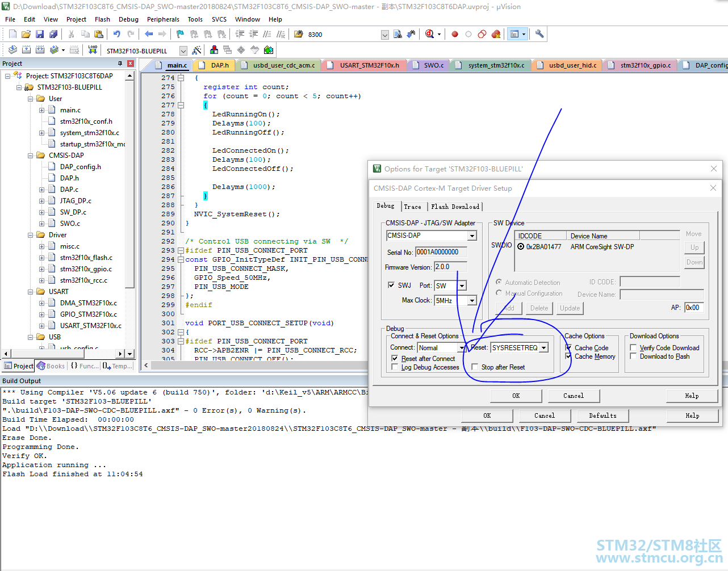Click Cancel in Options for Target dialog
This screenshot has width=728, height=571.
tap(545, 415)
